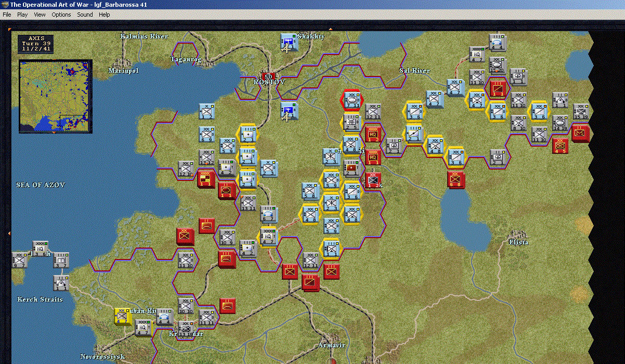The width and height of the screenshot is (625, 364).
Task: Expand the View menu
Action: (x=40, y=15)
